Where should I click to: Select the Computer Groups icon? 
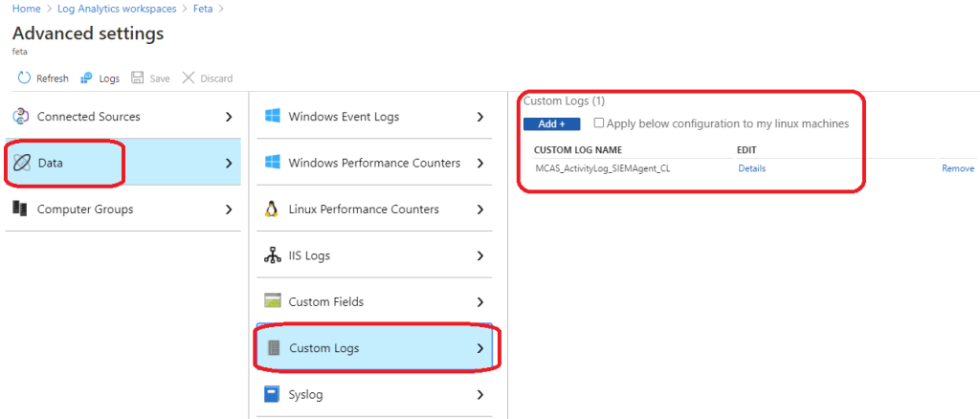(20, 209)
